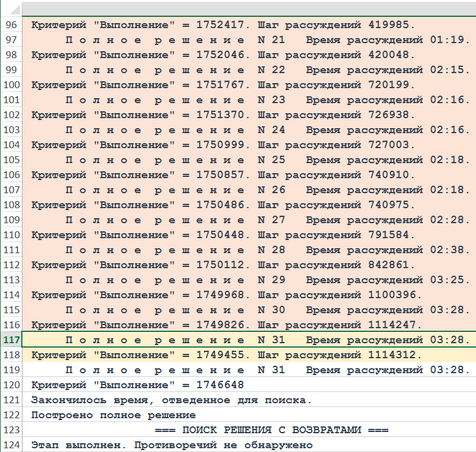Select the cell with criterion value 1752417
The height and width of the screenshot is (452, 476).
223,25
